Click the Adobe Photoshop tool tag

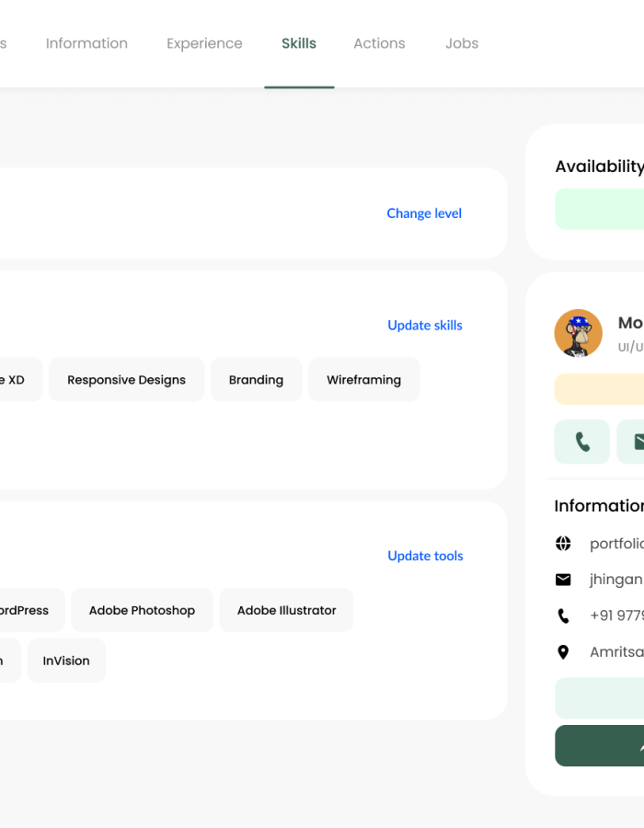pos(142,609)
